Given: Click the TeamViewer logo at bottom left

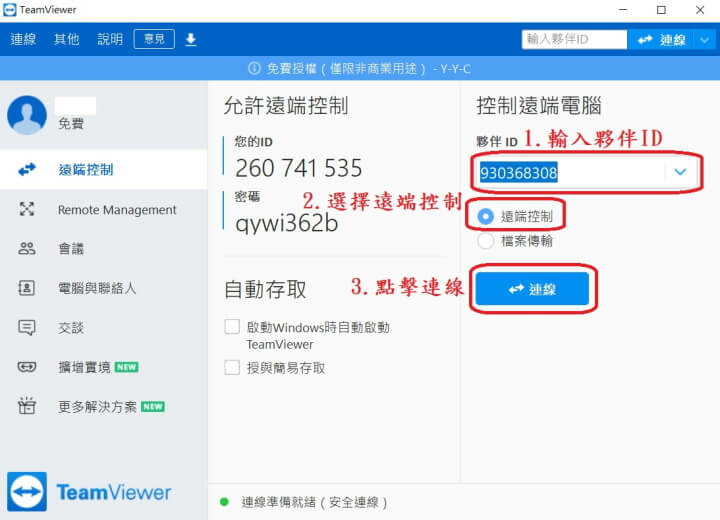Looking at the screenshot, I should [x=90, y=492].
